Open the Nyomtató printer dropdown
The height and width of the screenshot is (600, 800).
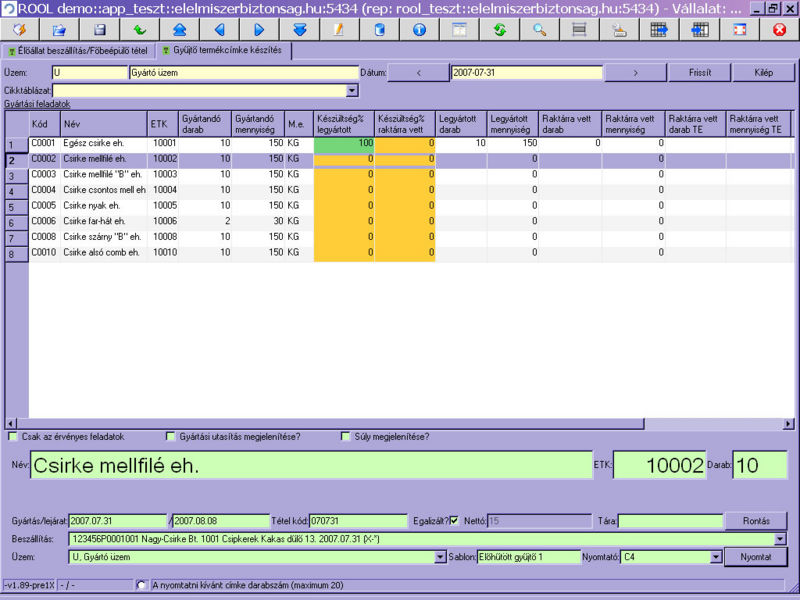[x=713, y=557]
